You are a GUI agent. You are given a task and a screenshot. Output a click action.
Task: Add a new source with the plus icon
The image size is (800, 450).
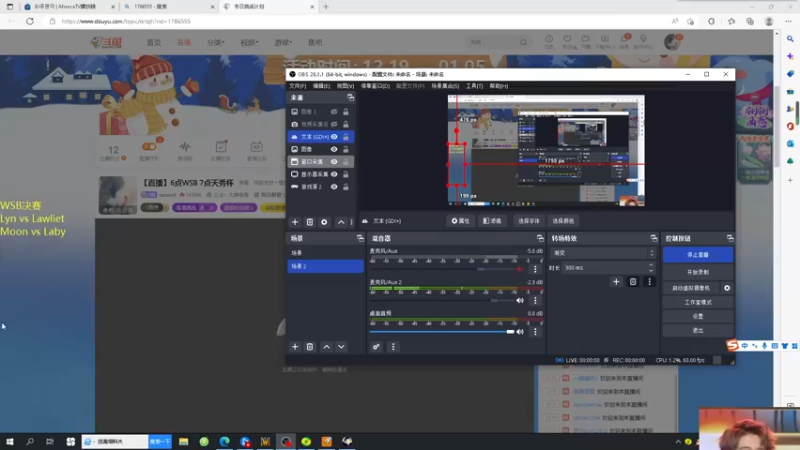point(295,222)
